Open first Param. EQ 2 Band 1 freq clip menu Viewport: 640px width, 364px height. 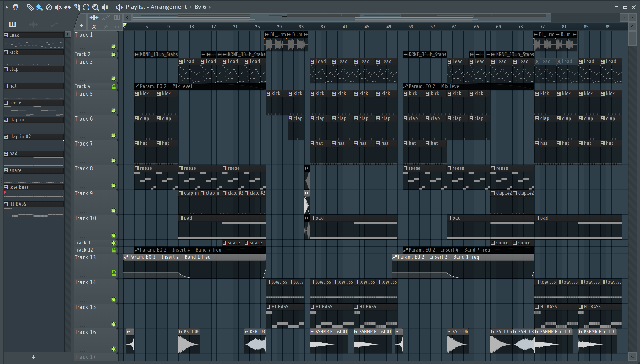point(126,257)
